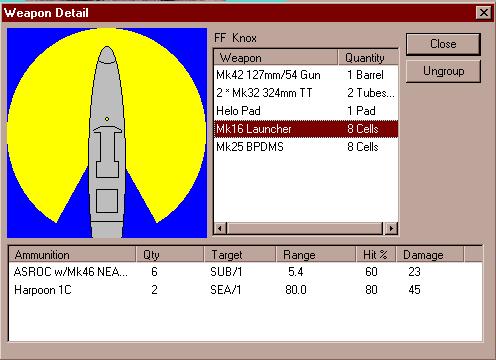Click the Close button
The width and height of the screenshot is (496, 360).
[443, 44]
